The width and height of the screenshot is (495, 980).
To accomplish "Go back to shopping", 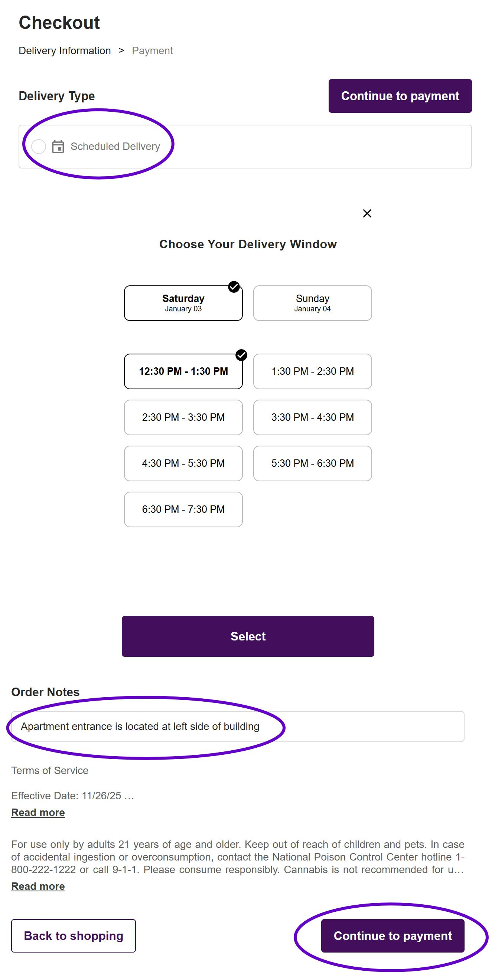I will point(74,935).
